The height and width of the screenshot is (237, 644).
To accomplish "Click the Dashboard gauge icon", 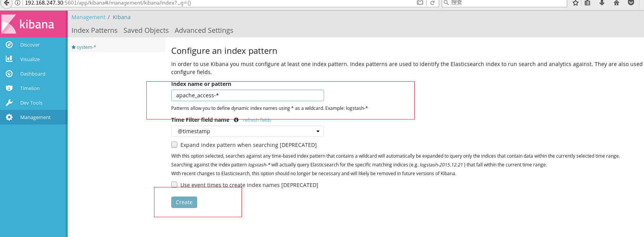I will [9, 74].
